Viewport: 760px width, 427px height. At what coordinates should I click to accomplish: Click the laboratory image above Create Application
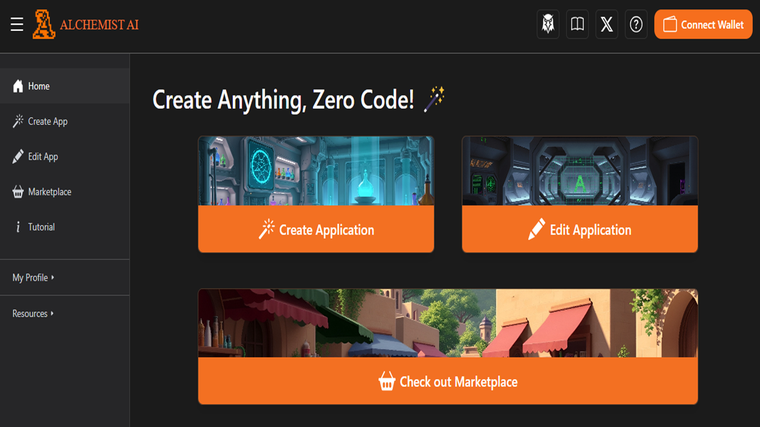tap(316, 171)
